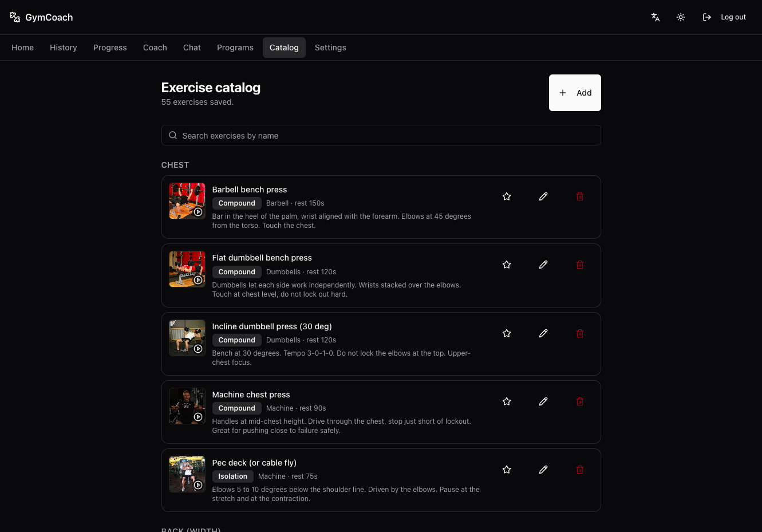762x532 pixels.
Task: Toggle the light/dark theme
Action: [681, 17]
